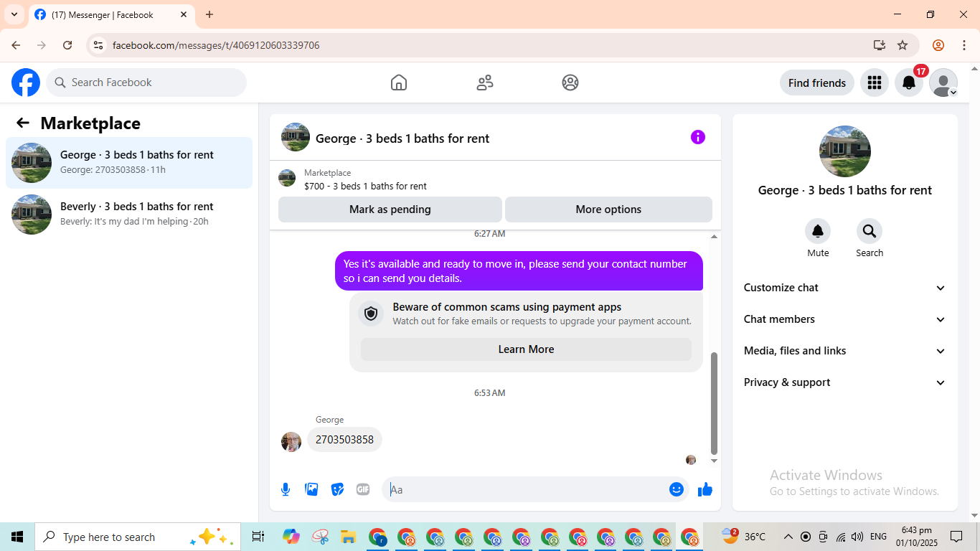Click the install app icon in address bar
Viewport: 980px width, 551px height.
pyautogui.click(x=880, y=45)
